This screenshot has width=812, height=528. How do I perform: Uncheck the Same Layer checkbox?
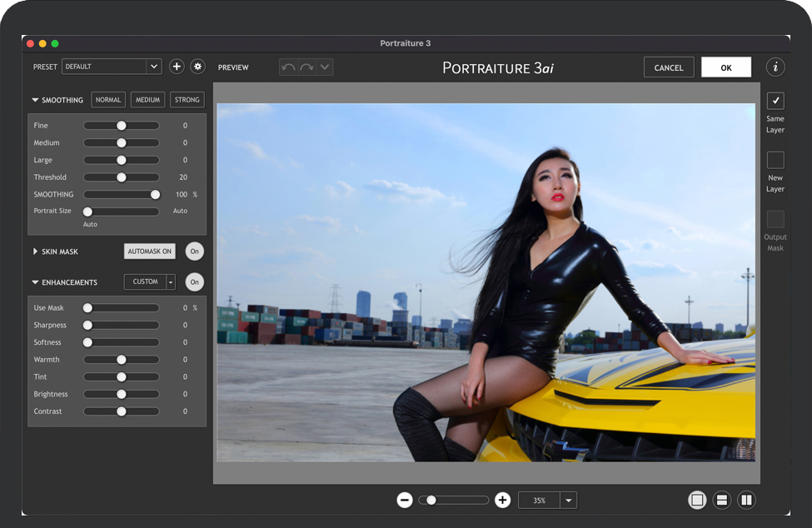(775, 101)
